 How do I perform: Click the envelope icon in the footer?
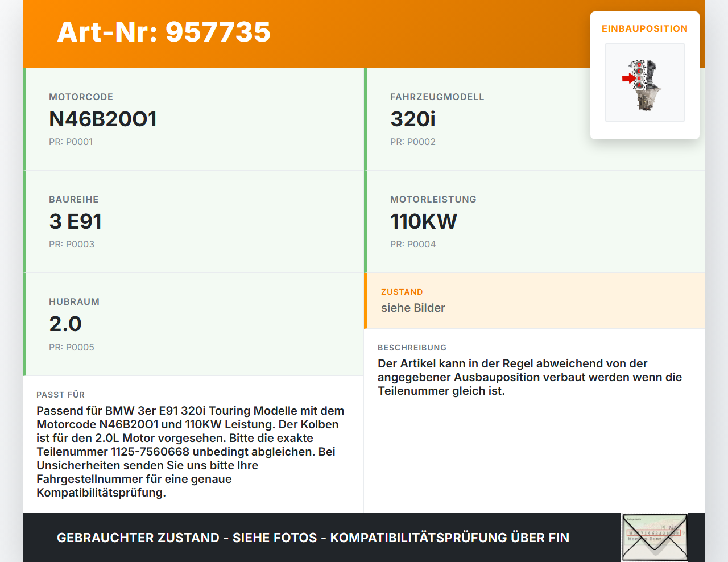click(655, 538)
